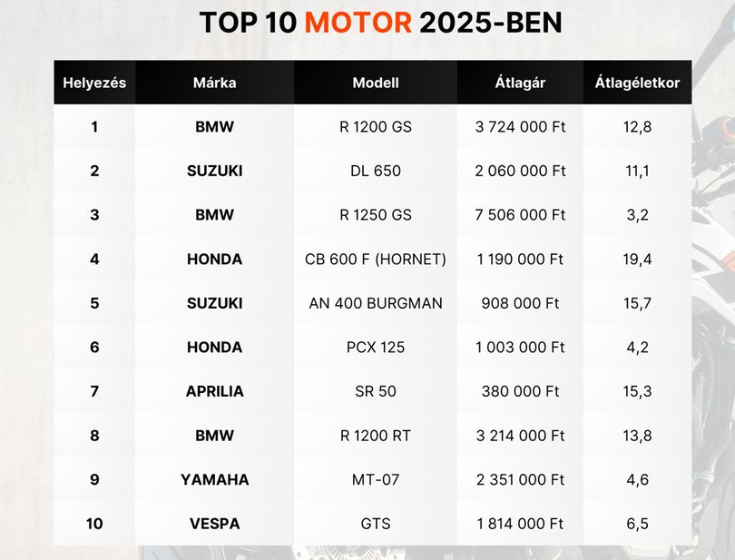The width and height of the screenshot is (735, 560).
Task: Click the Helyezés column header
Action: click(94, 83)
